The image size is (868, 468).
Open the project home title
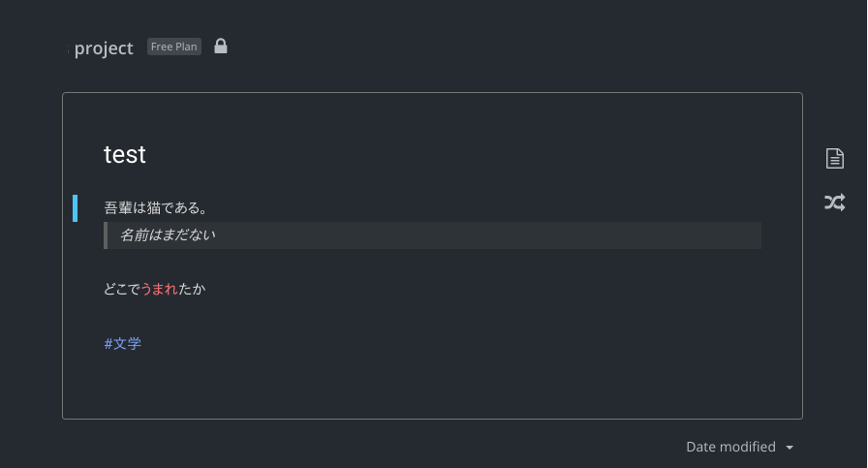pyautogui.click(x=104, y=48)
